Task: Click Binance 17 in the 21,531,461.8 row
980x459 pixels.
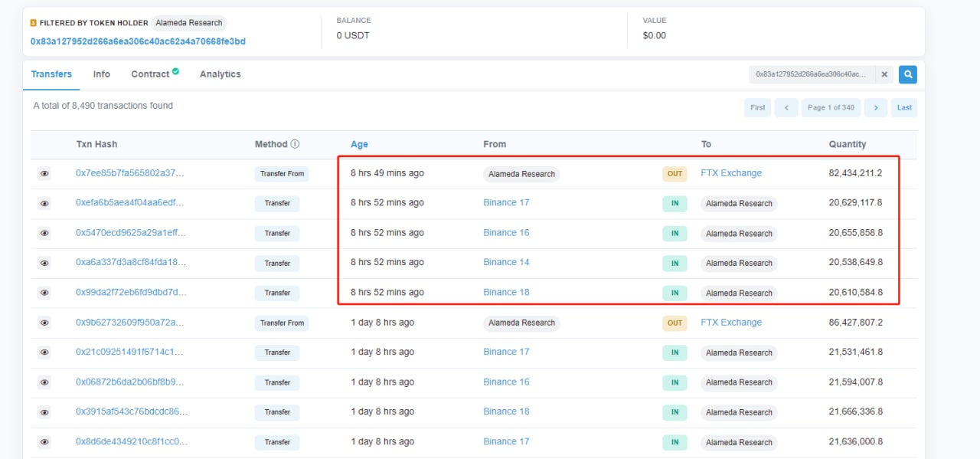Action: tap(506, 352)
